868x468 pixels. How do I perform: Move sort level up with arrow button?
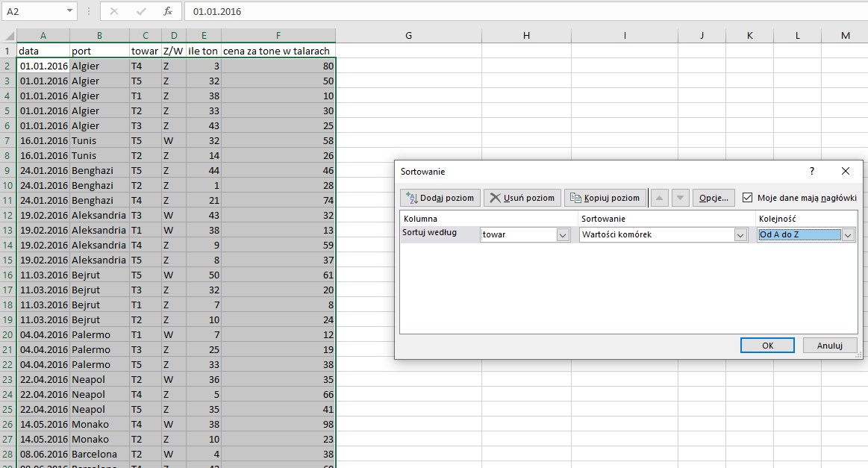[659, 198]
